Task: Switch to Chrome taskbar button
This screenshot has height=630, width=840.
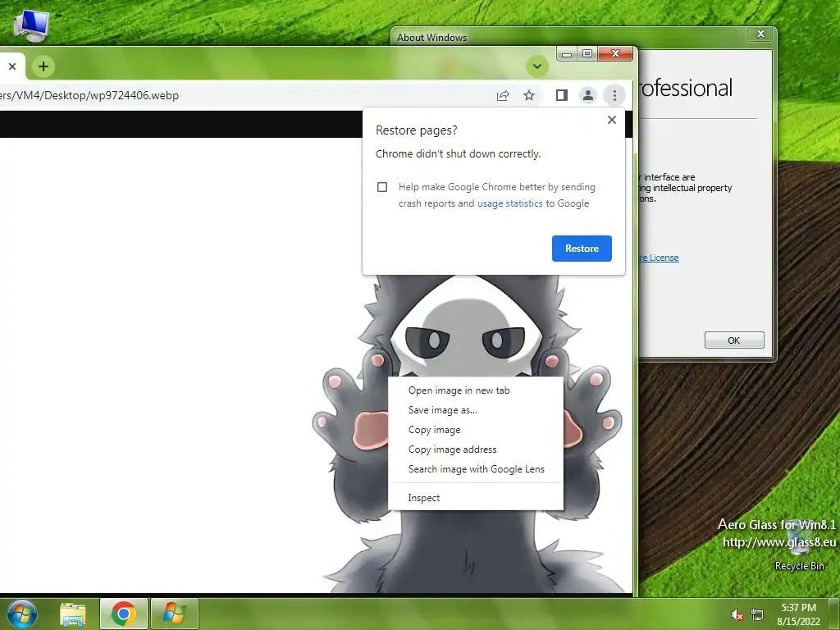Action: pos(123,614)
